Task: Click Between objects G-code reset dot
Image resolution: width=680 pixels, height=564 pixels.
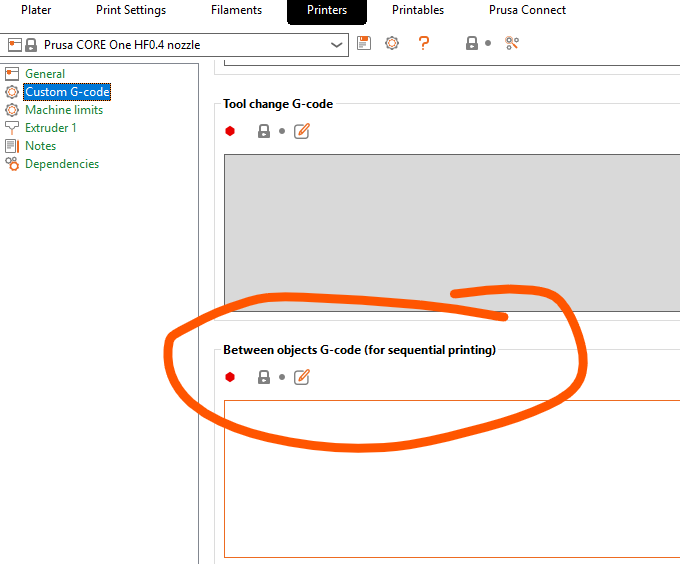Action: pos(282,377)
